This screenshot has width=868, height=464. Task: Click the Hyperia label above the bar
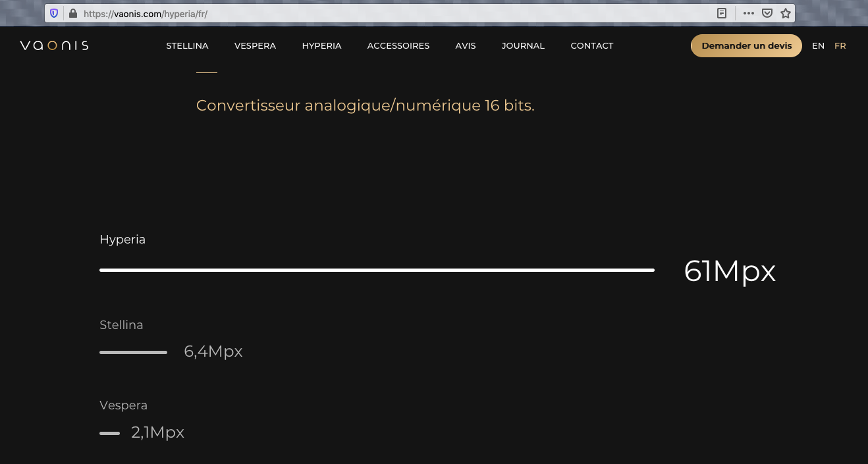[122, 240]
